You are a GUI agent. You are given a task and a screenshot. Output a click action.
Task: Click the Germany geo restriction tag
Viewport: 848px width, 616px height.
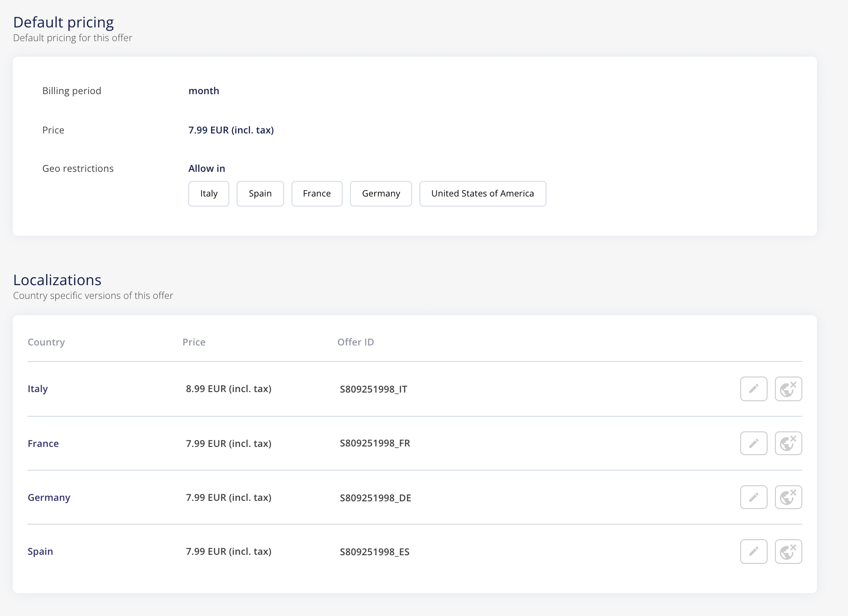(381, 194)
